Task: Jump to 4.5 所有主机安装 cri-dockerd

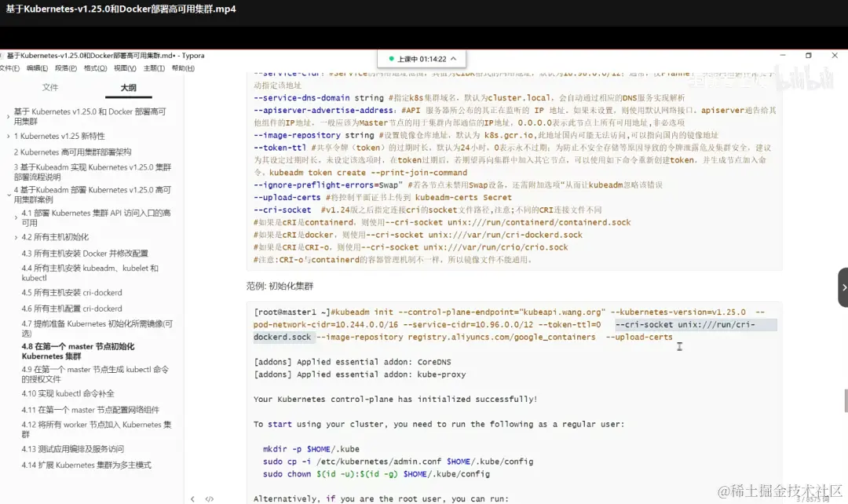Action: (x=72, y=293)
